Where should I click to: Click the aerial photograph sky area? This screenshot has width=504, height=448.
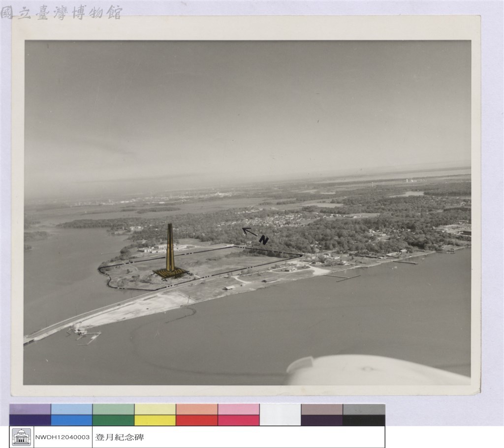(x=248, y=106)
